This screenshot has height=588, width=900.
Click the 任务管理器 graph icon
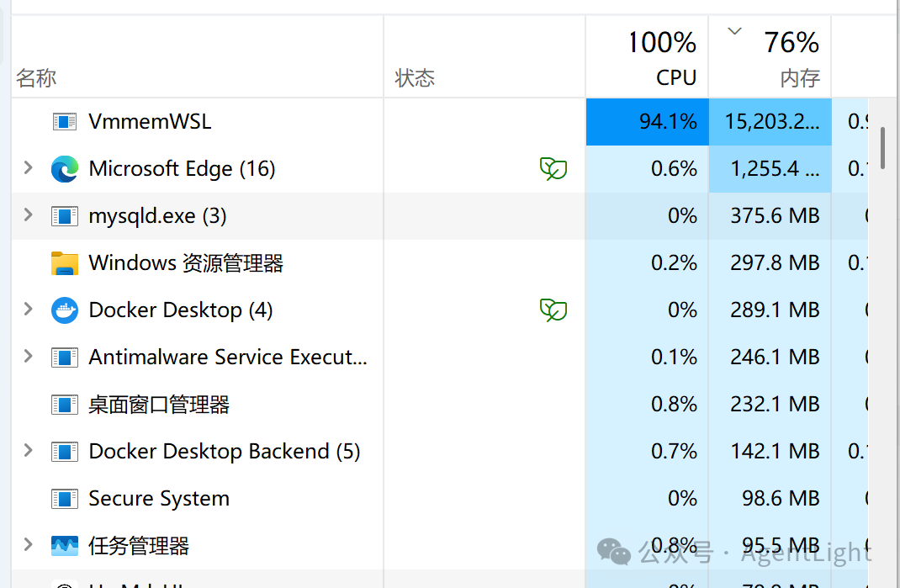click(x=64, y=545)
